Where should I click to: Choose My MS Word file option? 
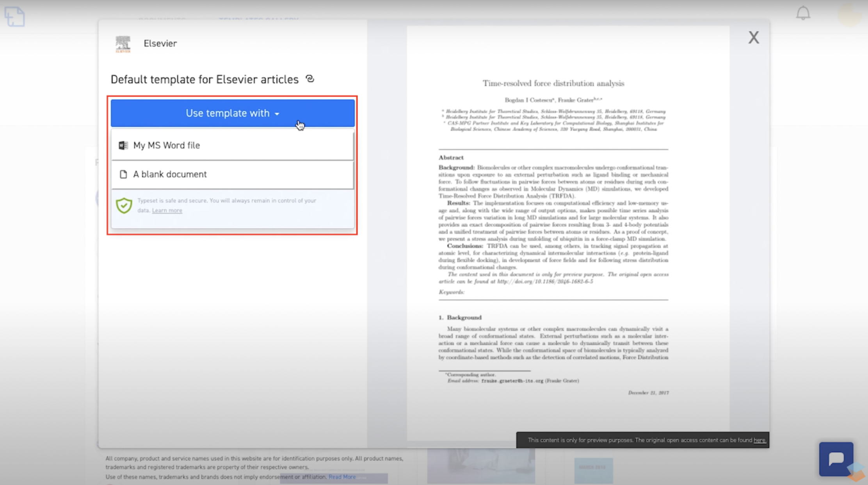coord(233,145)
